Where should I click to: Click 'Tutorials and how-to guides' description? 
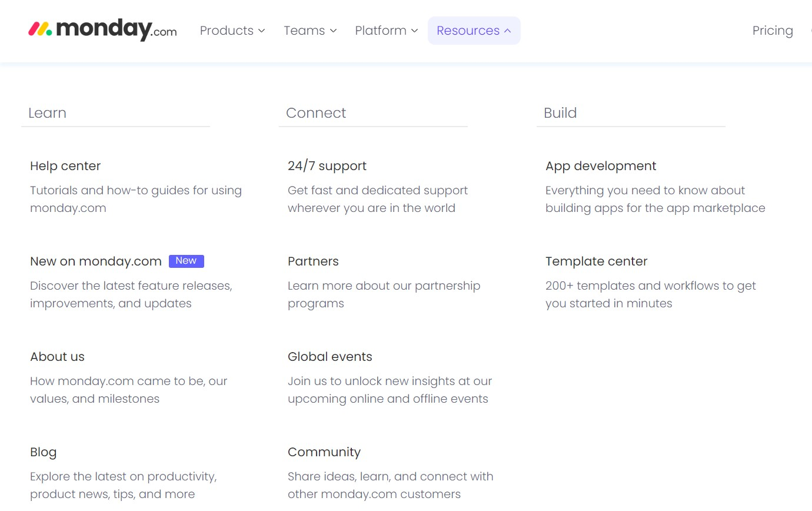click(136, 199)
